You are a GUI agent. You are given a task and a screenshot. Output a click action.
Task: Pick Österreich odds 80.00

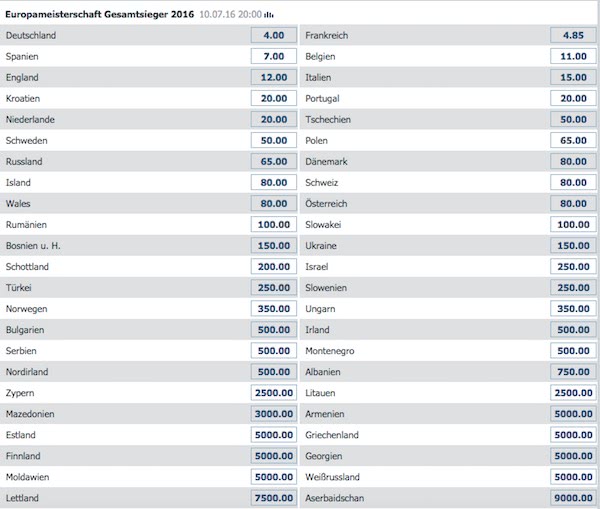click(x=573, y=204)
